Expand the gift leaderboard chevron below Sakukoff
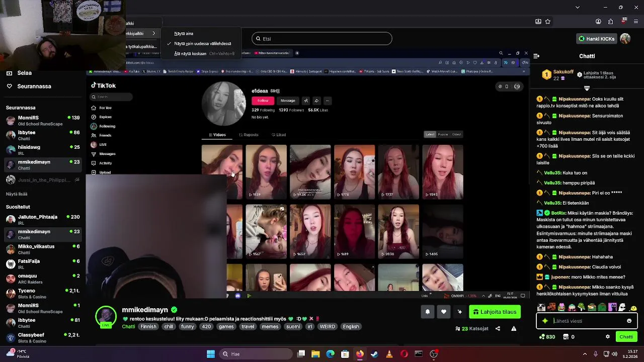The height and width of the screenshot is (362, 644). [587, 88]
